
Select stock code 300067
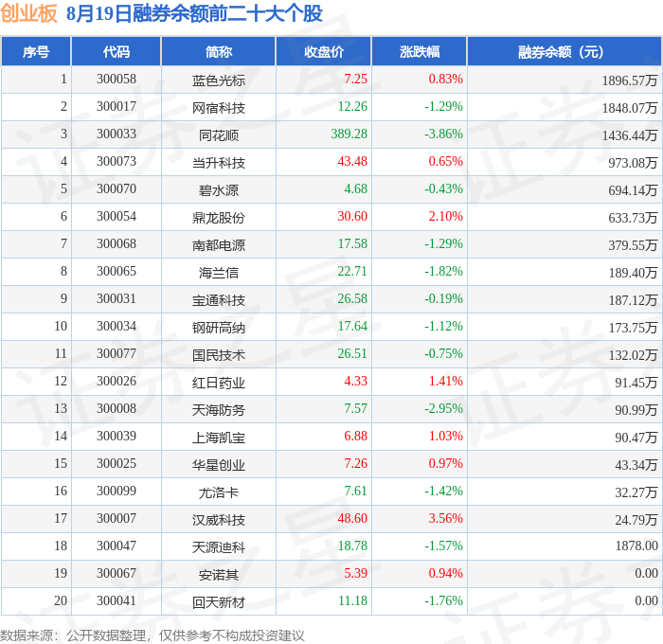click(x=116, y=574)
